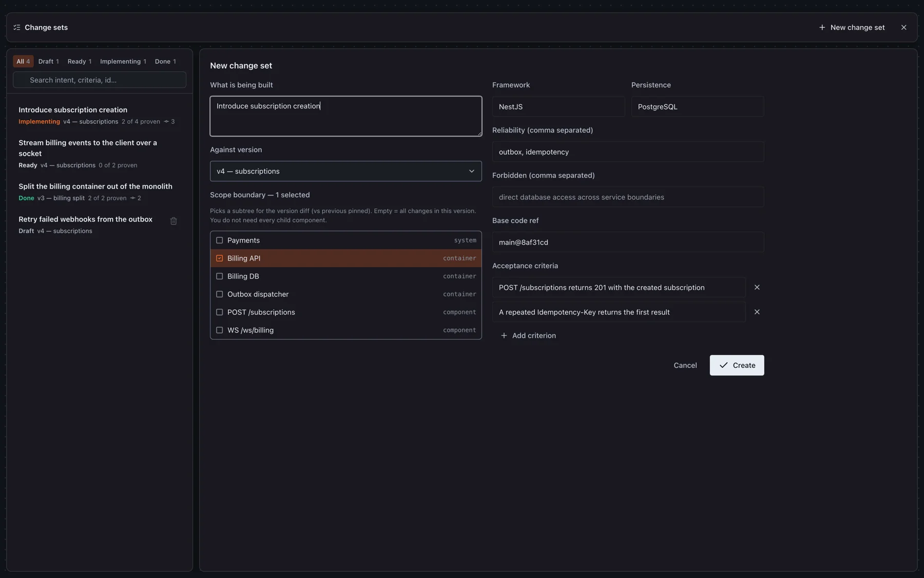
Task: Delete the Retry failed webhooks draft
Action: [174, 221]
